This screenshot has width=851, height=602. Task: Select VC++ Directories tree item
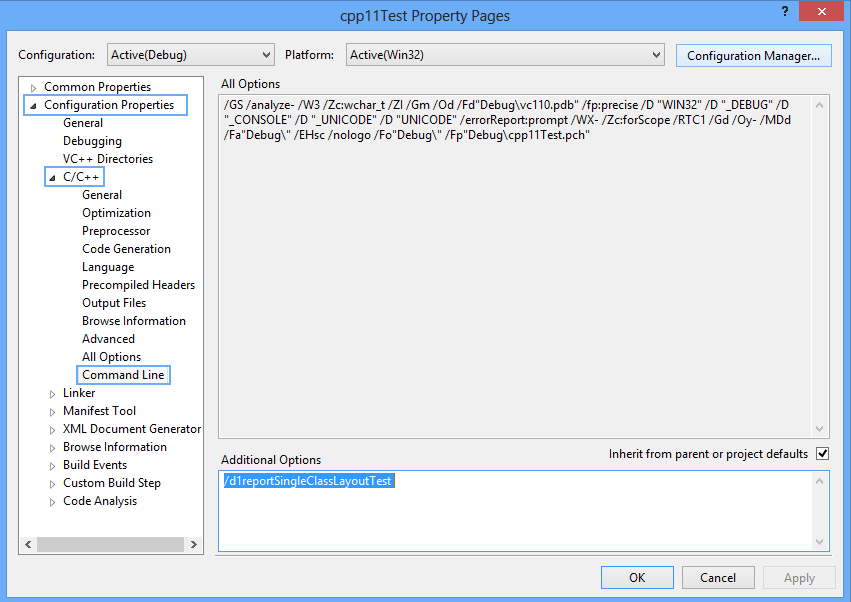(108, 159)
